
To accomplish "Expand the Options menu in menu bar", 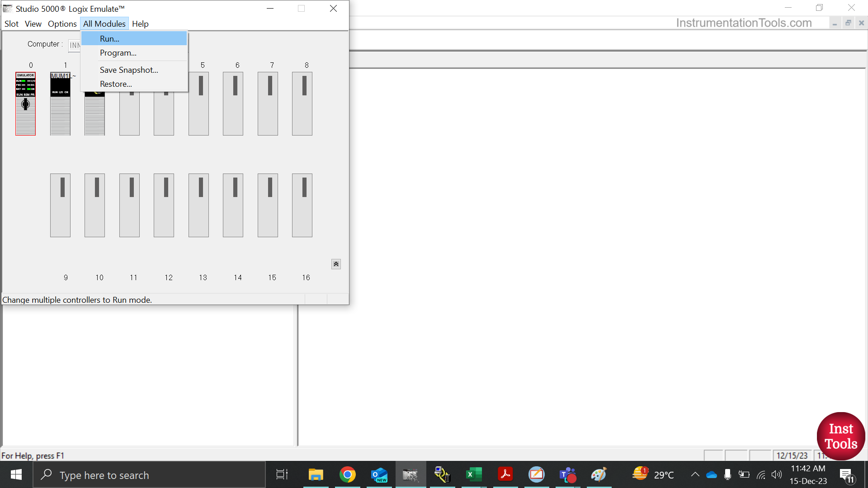I will coord(62,24).
